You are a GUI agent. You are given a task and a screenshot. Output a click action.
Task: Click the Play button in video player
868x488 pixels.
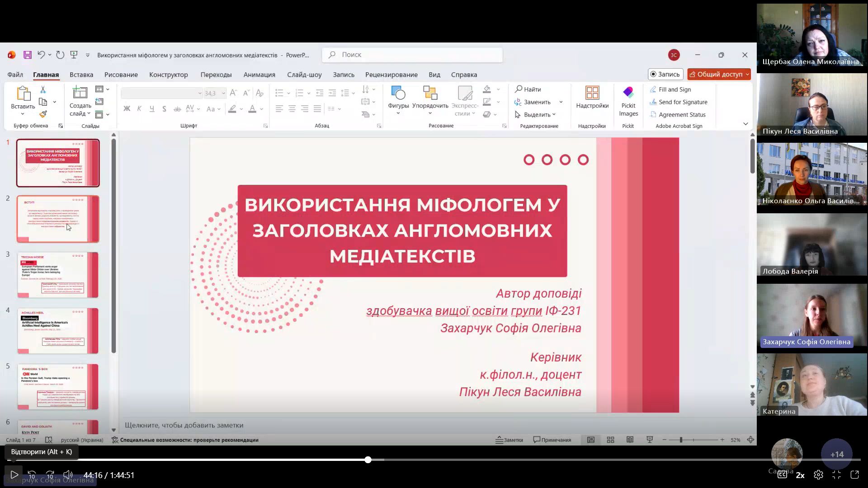tap(14, 475)
